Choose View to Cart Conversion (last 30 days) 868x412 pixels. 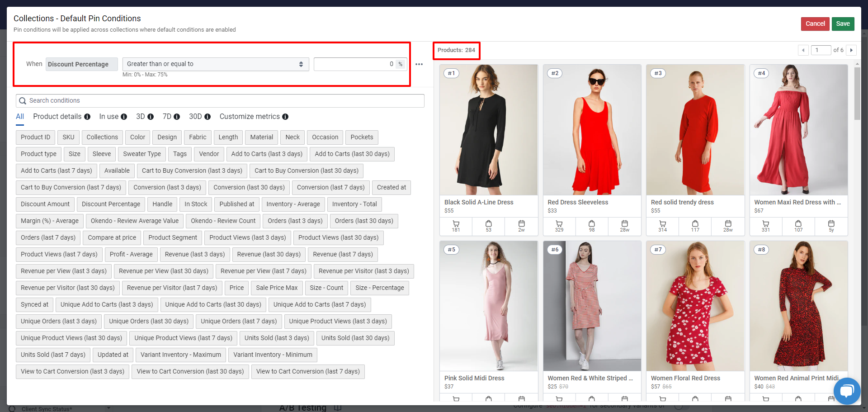click(x=190, y=372)
